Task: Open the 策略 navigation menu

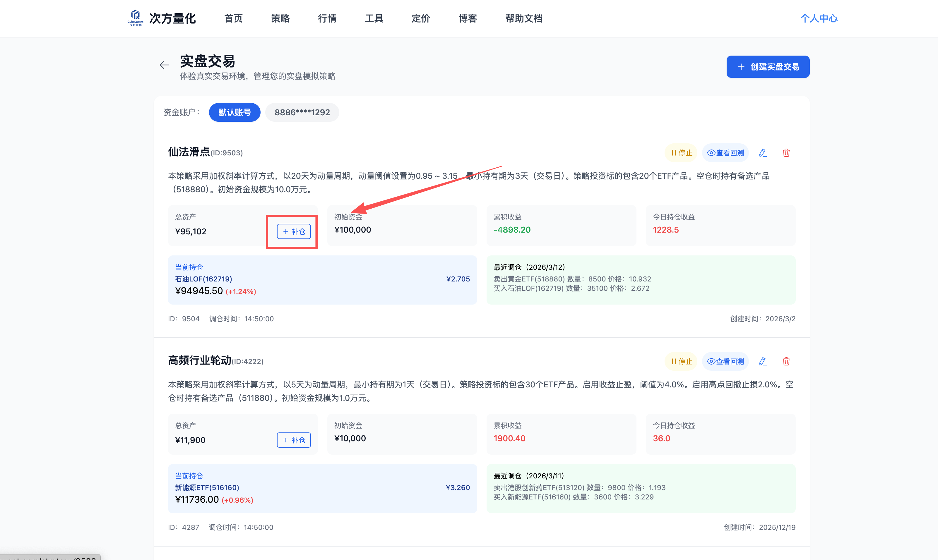Action: click(x=280, y=18)
